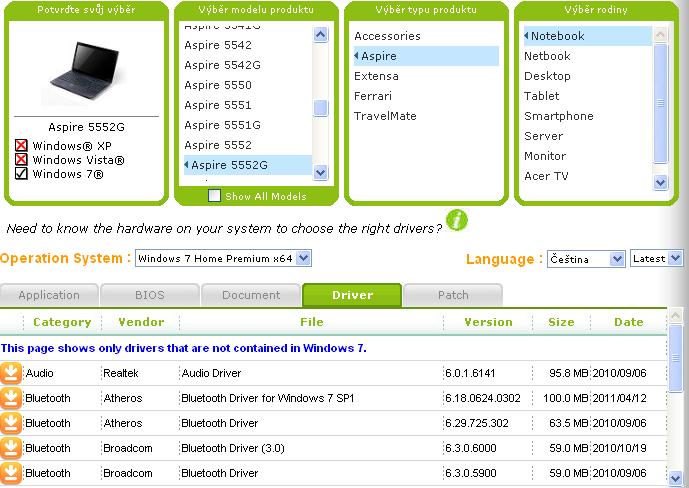The height and width of the screenshot is (488, 689).
Task: Click model list scroll up arrow
Action: pyautogui.click(x=321, y=35)
